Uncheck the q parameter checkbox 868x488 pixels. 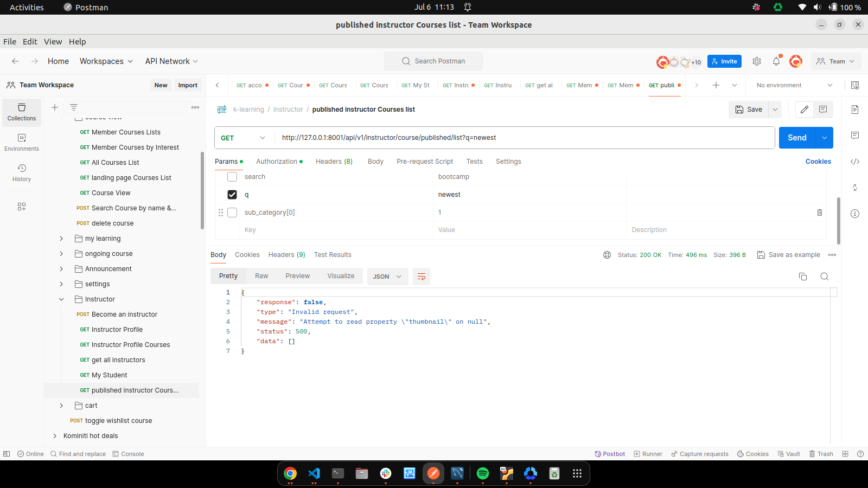232,195
